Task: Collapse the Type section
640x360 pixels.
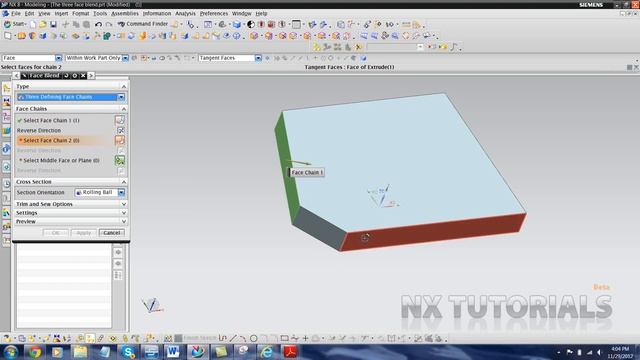Action: (124, 87)
